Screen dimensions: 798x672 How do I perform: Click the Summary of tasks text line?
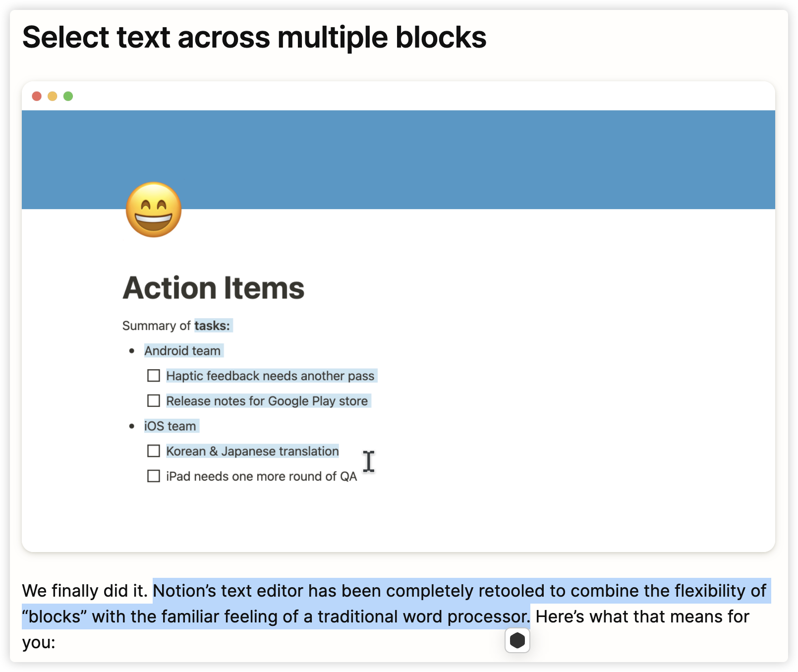176,326
